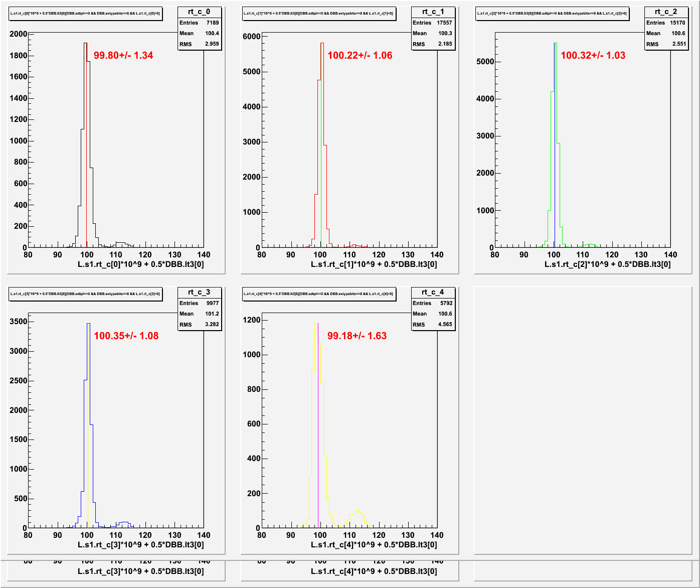700x588 pixels.
Task: Click the x-axis title L.s1.rt_c[2]*10^9 + 0.5*DBB.lt3[0]
Action: [x=608, y=264]
